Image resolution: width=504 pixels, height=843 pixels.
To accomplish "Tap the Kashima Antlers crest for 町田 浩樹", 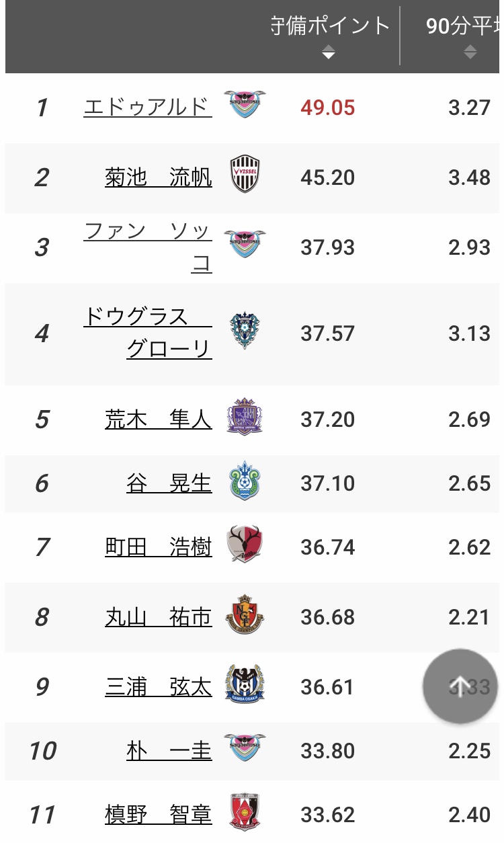I will [x=245, y=545].
